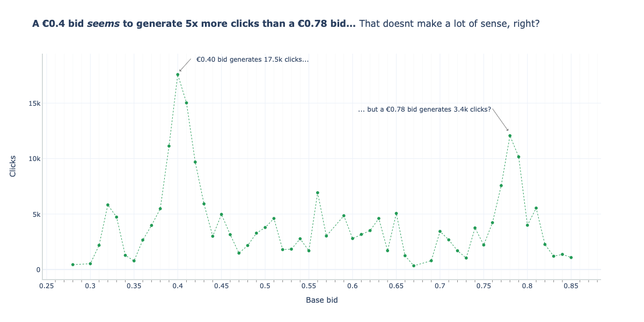Click the 'Clicks' y-axis title

pos(13,166)
